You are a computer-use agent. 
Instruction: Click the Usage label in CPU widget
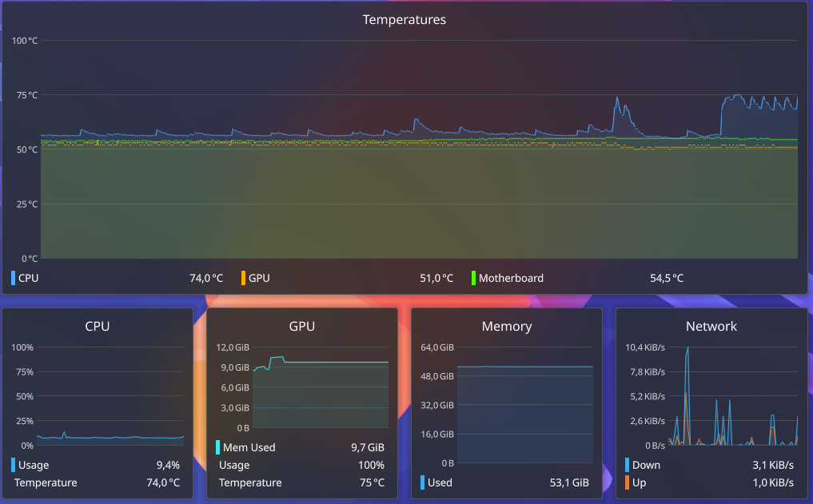tap(34, 465)
